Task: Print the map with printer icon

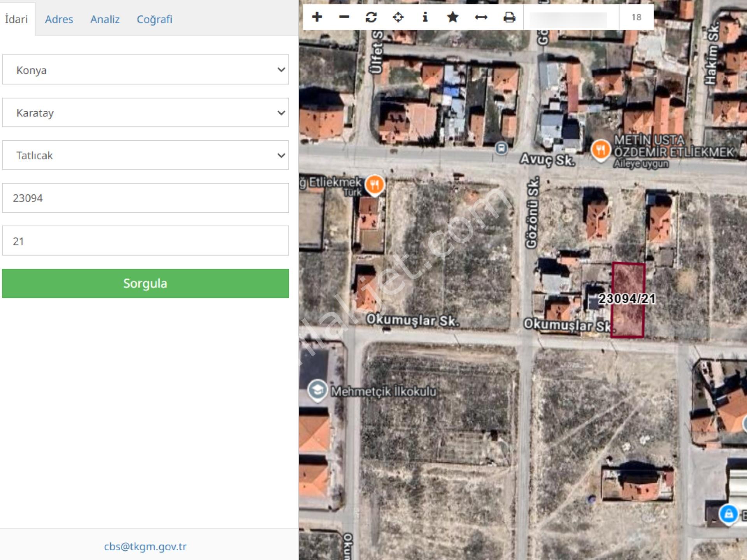Action: coord(509,17)
